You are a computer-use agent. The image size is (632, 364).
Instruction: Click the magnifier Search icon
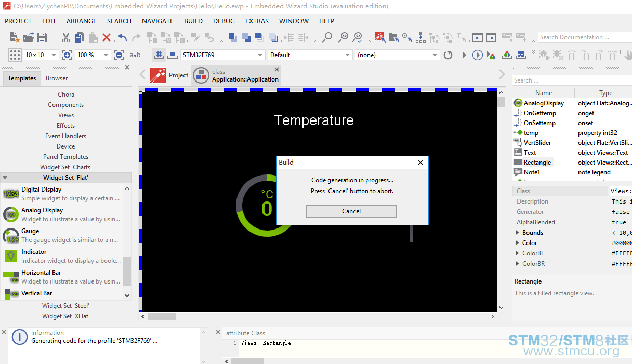pyautogui.click(x=327, y=37)
